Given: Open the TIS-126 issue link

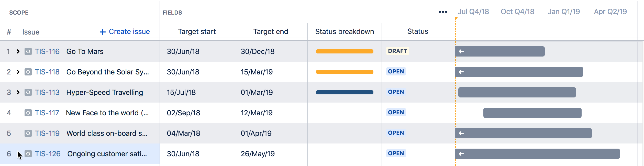Looking at the screenshot, I should 48,154.
